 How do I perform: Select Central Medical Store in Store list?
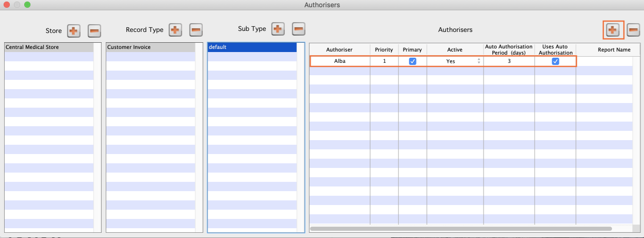tap(49, 47)
